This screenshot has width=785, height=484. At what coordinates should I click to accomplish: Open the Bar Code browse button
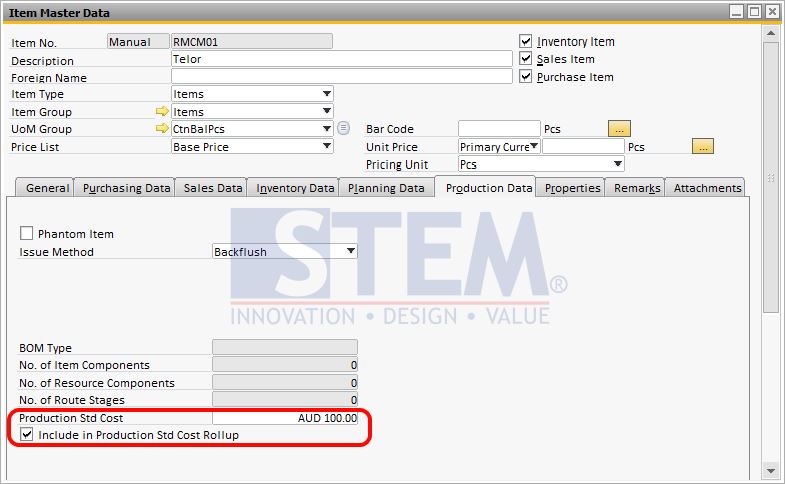[x=619, y=129]
